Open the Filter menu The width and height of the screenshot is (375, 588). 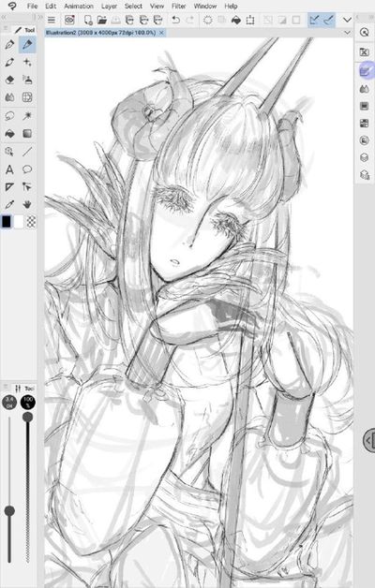coord(179,6)
